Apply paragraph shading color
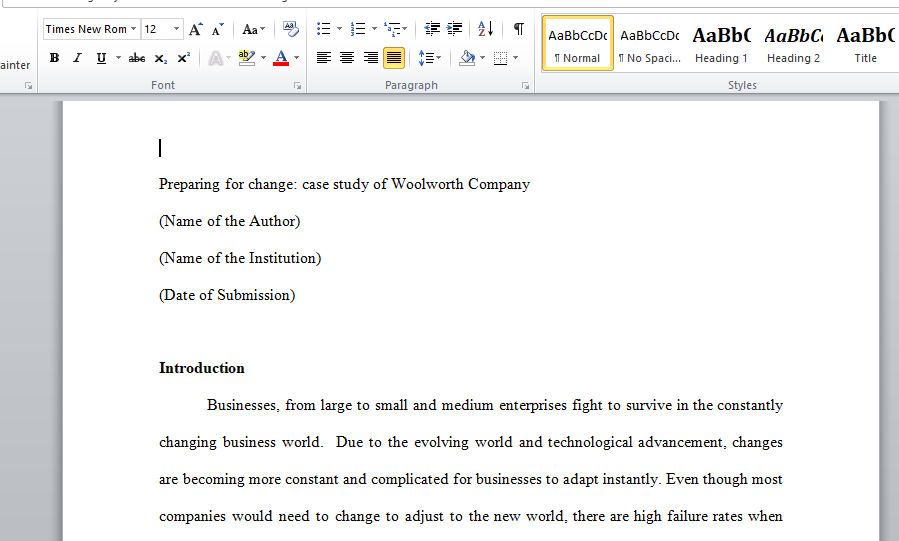 click(x=468, y=58)
